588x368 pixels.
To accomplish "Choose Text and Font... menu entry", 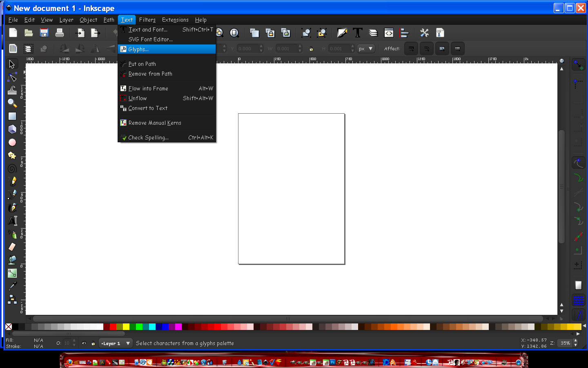I will [167, 29].
